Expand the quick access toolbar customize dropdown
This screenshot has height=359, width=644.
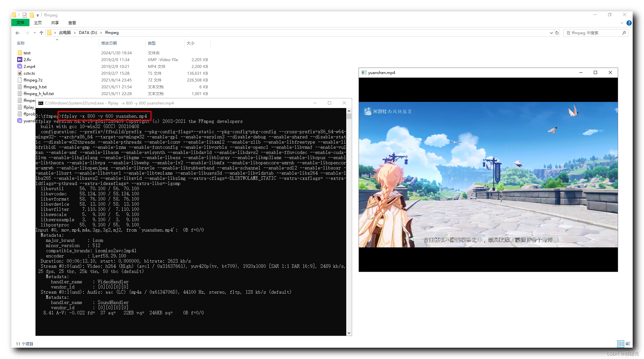(38, 15)
